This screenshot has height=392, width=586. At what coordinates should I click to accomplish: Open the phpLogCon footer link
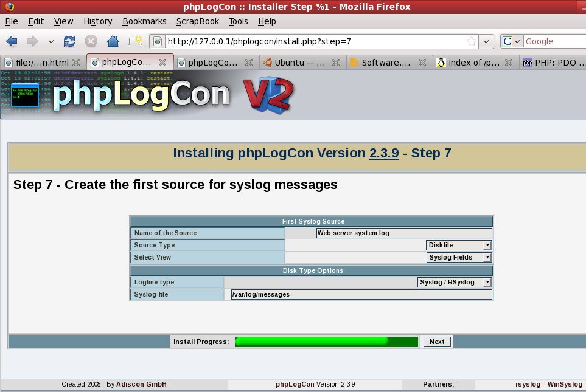point(295,384)
